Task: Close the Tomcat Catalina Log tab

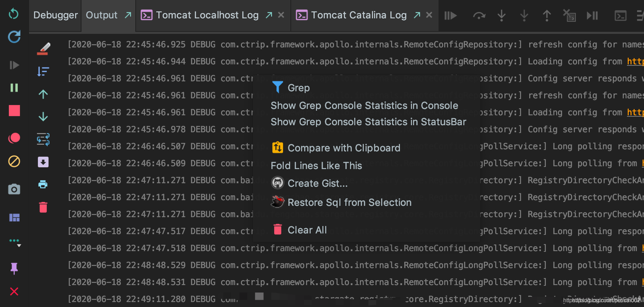Action: coord(429,15)
